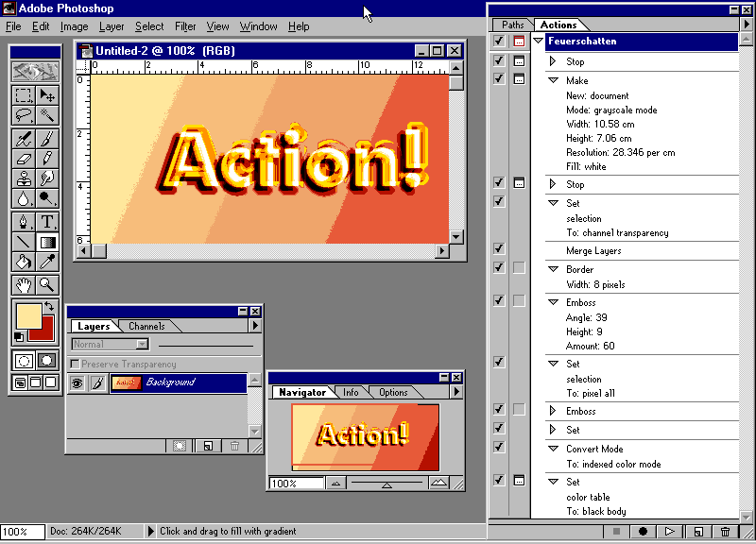The height and width of the screenshot is (544, 756).
Task: Select the Airbrush tool
Action: coord(23,139)
